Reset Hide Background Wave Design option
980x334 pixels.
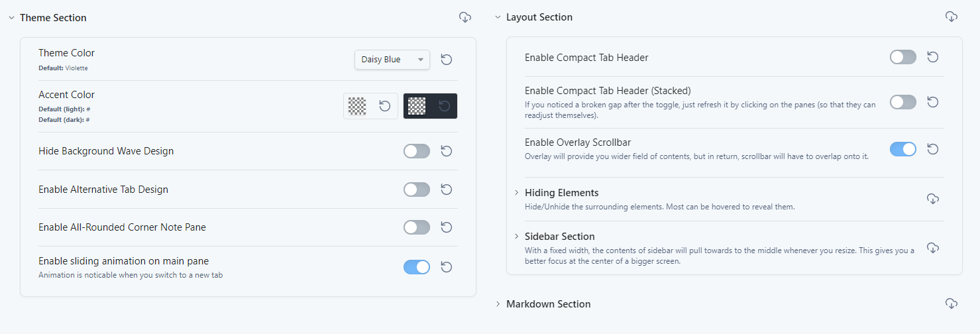tap(447, 151)
